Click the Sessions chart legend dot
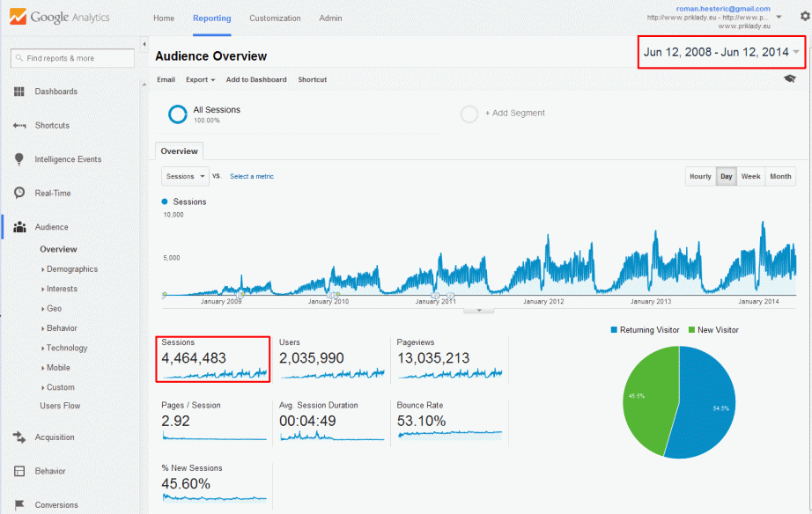The image size is (812, 514). pos(165,202)
